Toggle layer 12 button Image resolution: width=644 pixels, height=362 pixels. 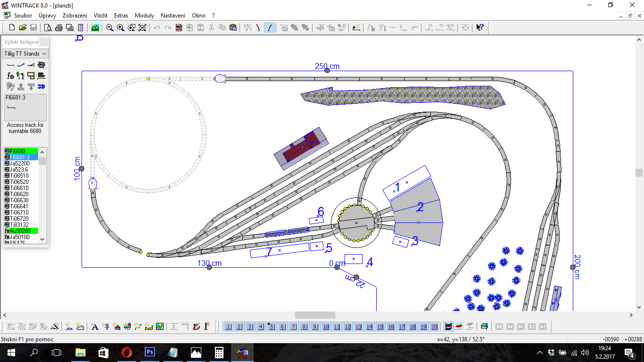coord(347,326)
